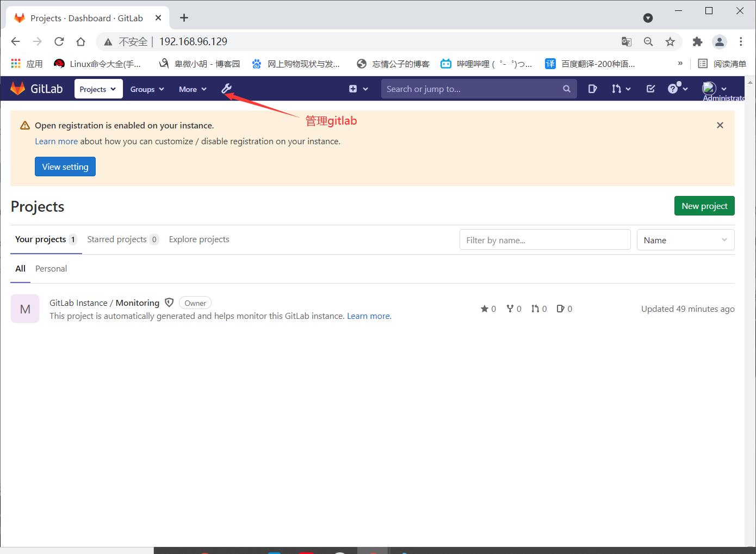Viewport: 756px width, 554px height.
Task: Click the View setting button
Action: point(65,167)
